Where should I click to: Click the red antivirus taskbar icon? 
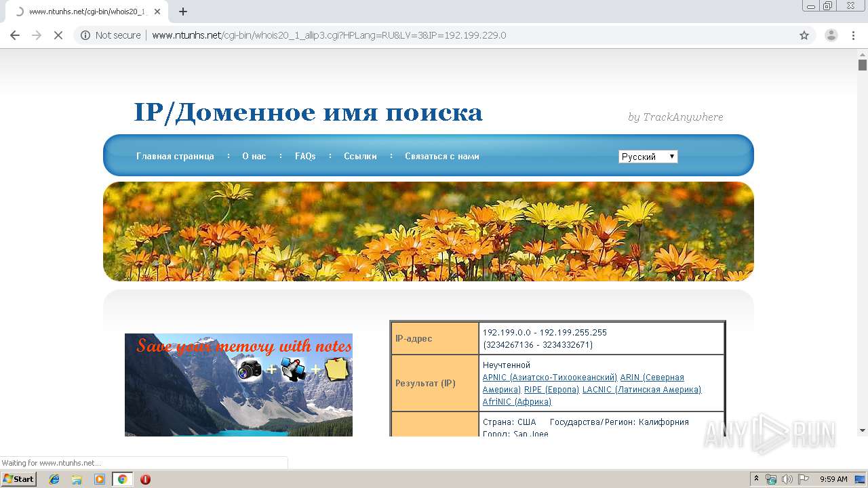pos(145,479)
